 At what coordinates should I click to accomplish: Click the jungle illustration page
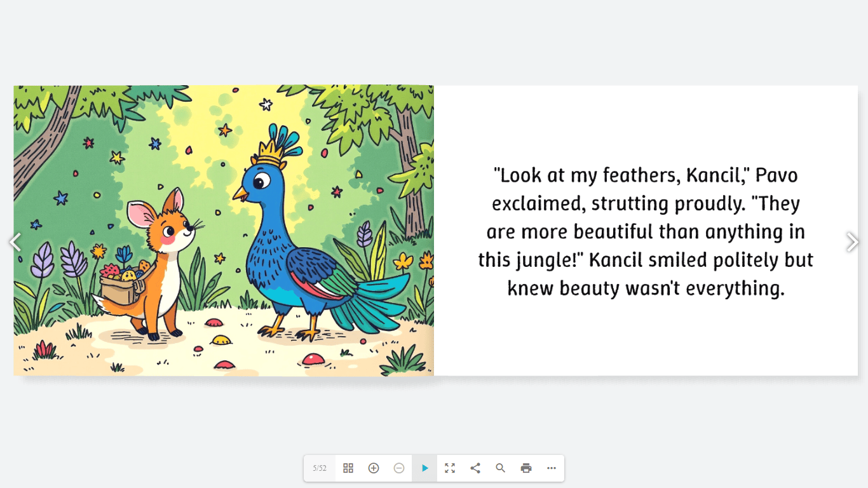coord(224,231)
